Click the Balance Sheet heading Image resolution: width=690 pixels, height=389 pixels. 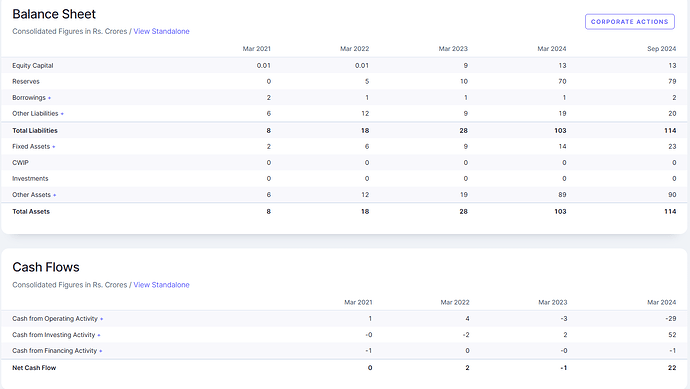(54, 14)
